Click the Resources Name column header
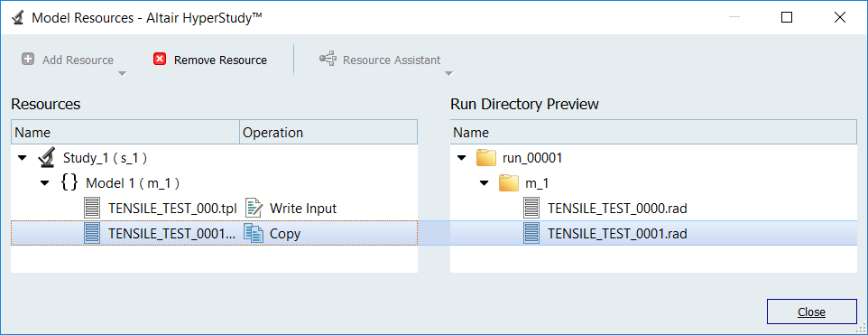 coord(125,133)
